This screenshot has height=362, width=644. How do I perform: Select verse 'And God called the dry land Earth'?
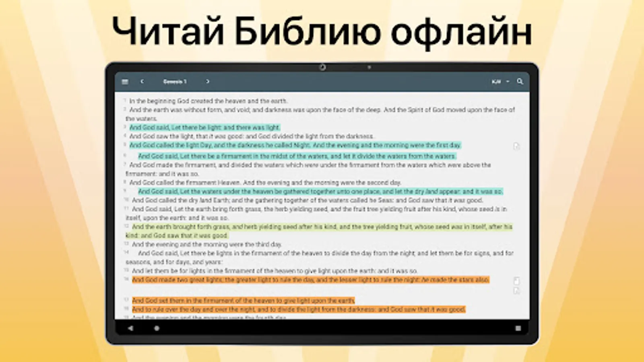pyautogui.click(x=308, y=200)
